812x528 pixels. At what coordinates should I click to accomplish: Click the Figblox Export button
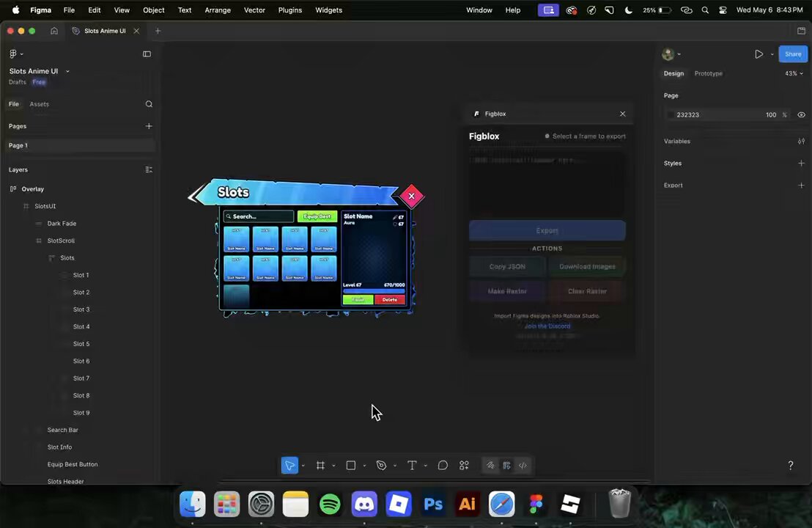pyautogui.click(x=547, y=230)
